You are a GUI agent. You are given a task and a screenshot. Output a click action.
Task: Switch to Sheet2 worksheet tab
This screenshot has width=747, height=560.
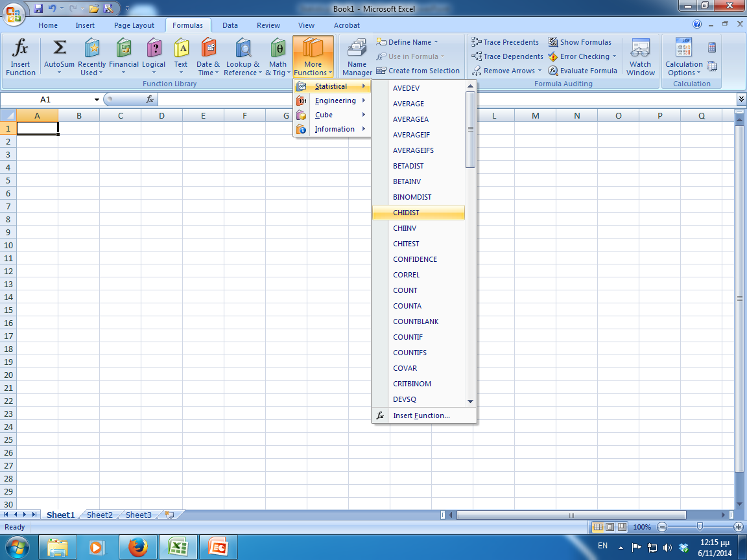tap(100, 515)
